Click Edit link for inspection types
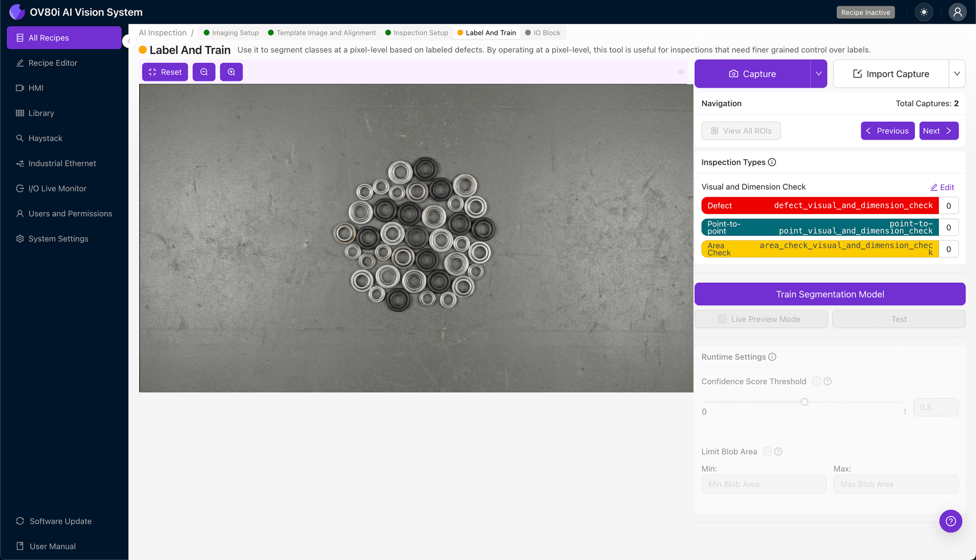The width and height of the screenshot is (976, 560). click(942, 187)
